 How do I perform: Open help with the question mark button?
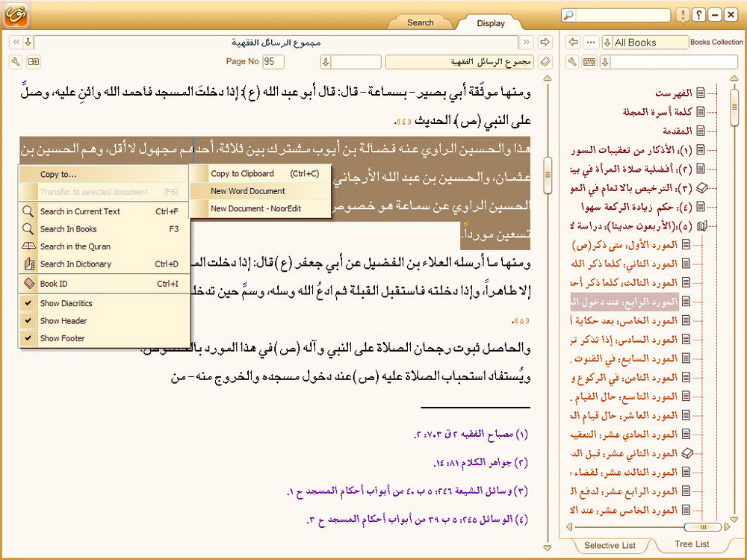pos(699,15)
